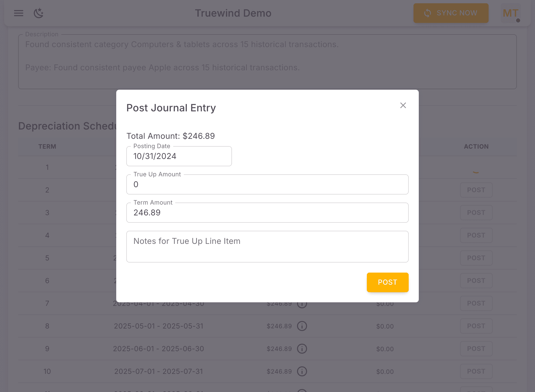This screenshot has width=535, height=392.
Task: Open the Posting Date picker
Action: pyautogui.click(x=179, y=156)
